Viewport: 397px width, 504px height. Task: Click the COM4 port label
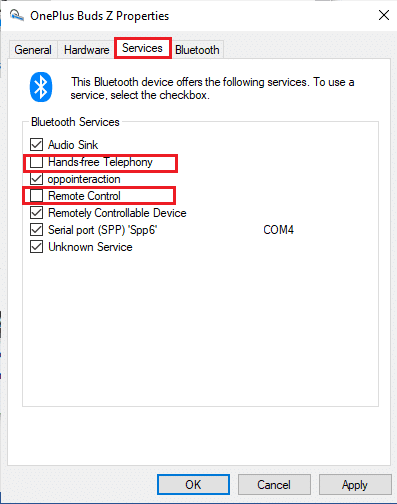279,230
